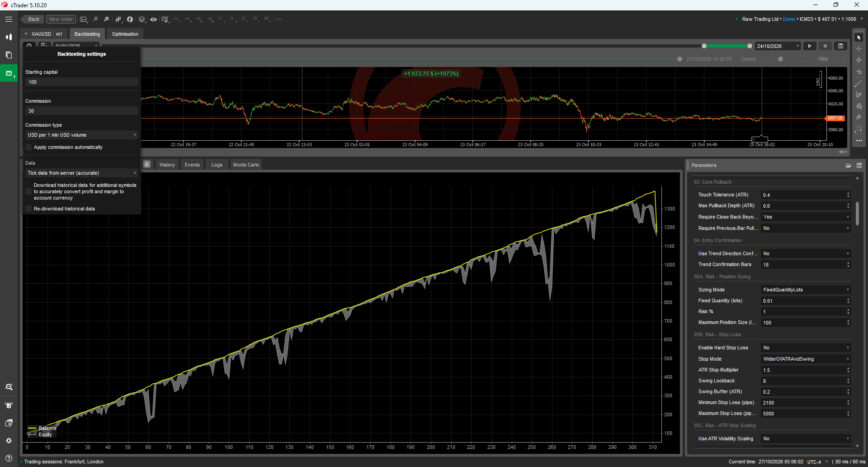Select the trend line drawing tool
The width and height of the screenshot is (868, 467).
tap(859, 84)
